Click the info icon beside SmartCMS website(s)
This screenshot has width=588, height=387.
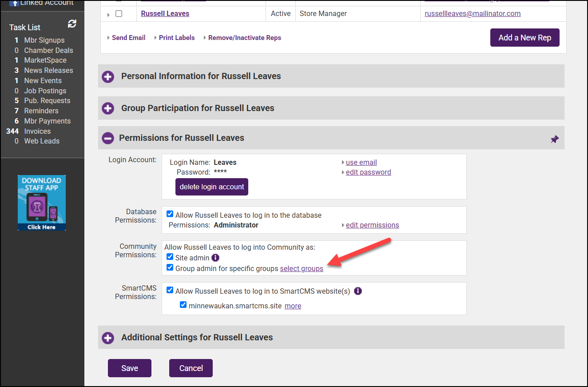click(x=358, y=291)
